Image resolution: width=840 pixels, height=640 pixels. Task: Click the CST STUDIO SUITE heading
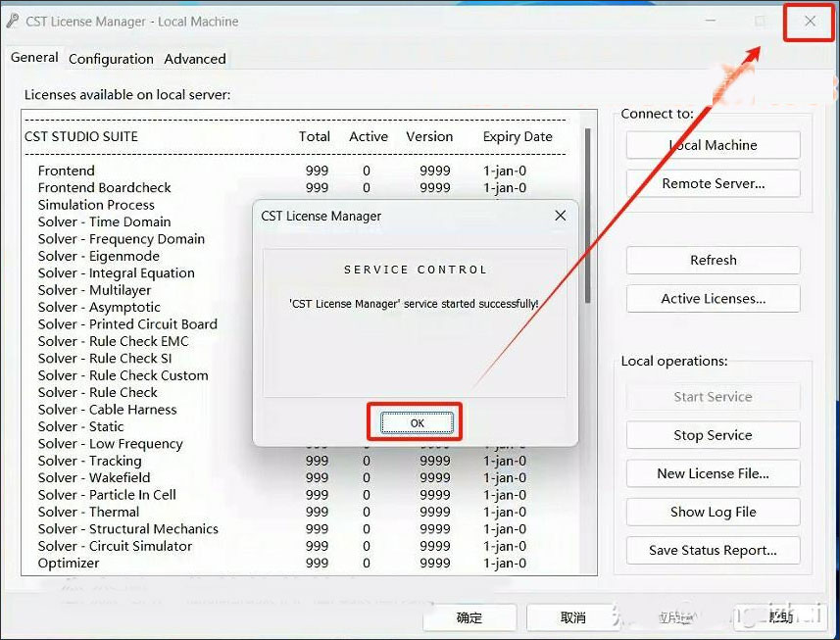[81, 136]
